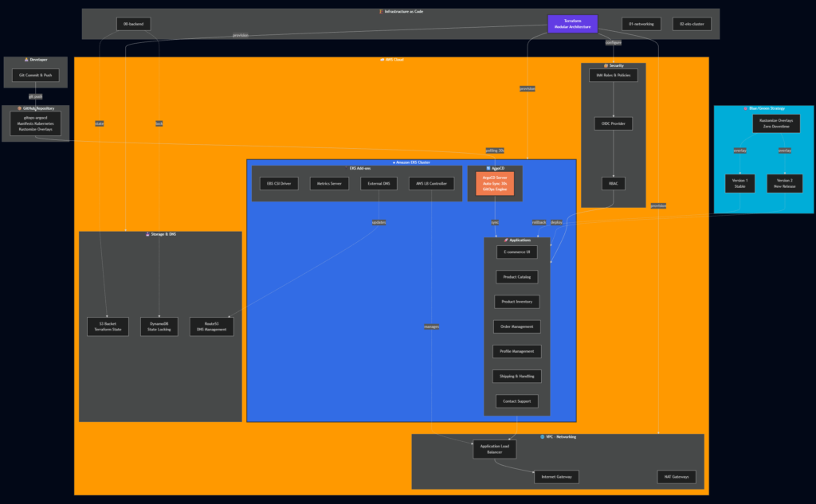Click the Security group lock icon
This screenshot has width=816, height=504.
tap(606, 65)
